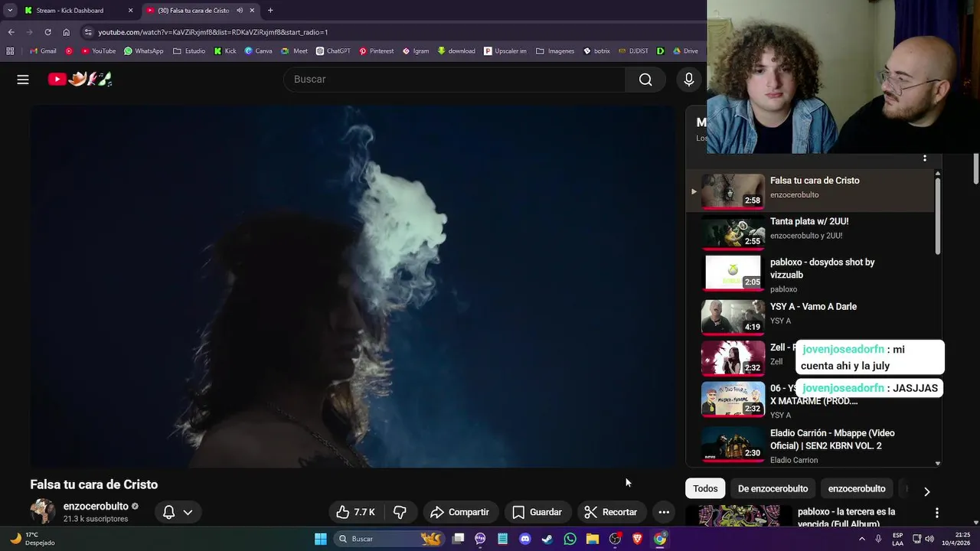This screenshot has height=551, width=980.
Task: Open the apps grid bookmark icon
Action: point(10,51)
